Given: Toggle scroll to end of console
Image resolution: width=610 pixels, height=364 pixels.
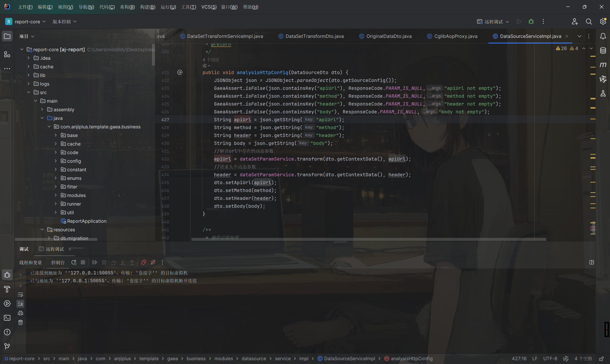Looking at the screenshot, I should [x=20, y=304].
